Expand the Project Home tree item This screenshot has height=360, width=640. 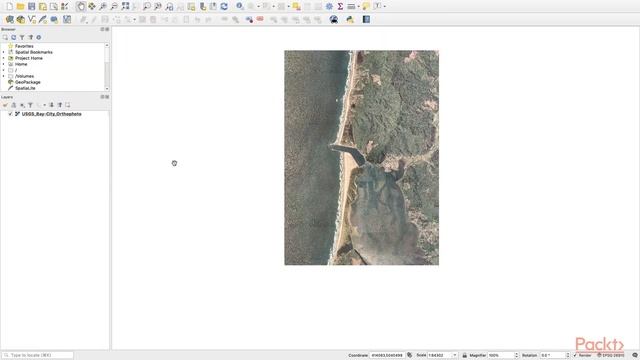(4, 58)
